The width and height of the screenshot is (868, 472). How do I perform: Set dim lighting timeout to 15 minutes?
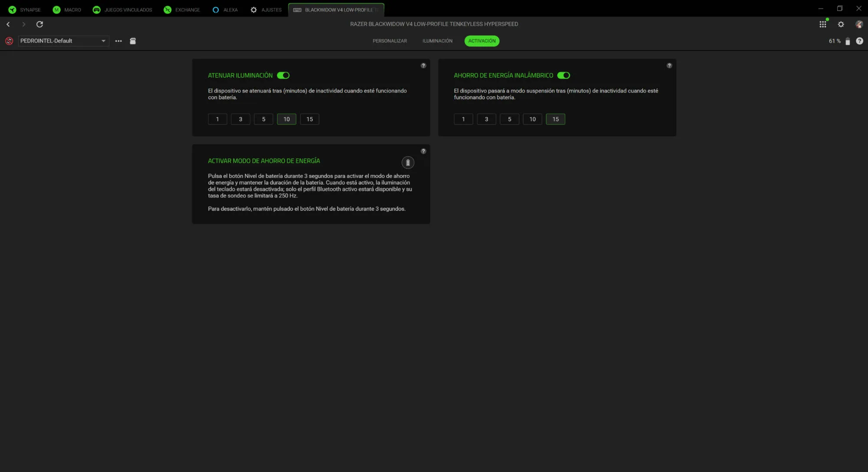tap(310, 119)
